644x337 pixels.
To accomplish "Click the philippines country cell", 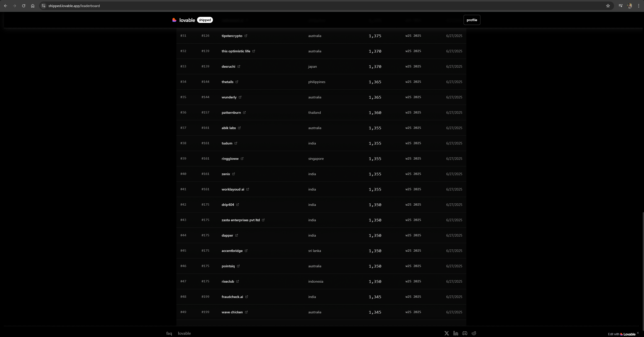I will [317, 82].
